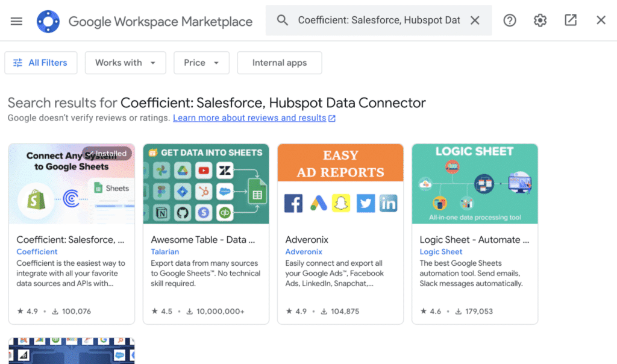
Task: Click inside the search input field
Action: (378, 20)
